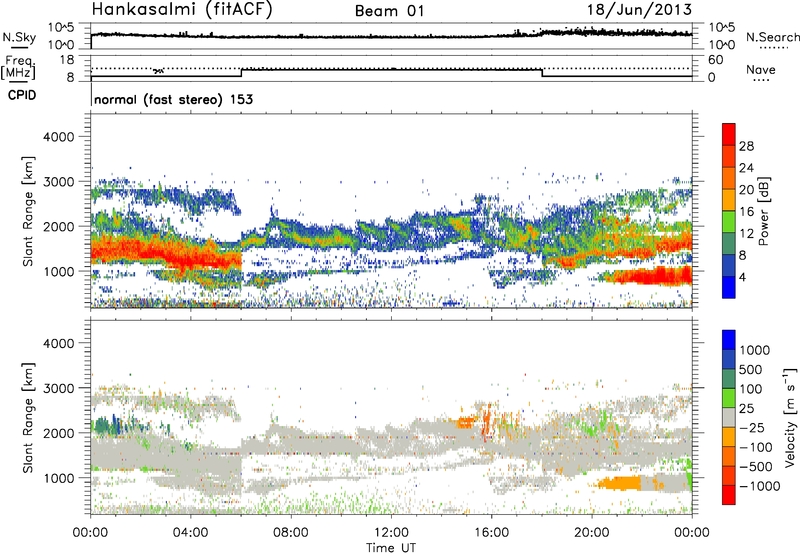
Task: Click the '25' label on the velocity colorbar
Action: pyautogui.click(x=747, y=409)
